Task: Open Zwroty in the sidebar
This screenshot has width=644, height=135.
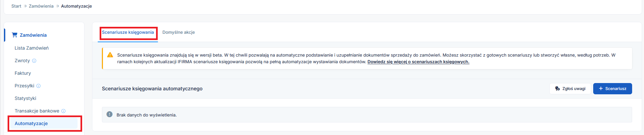Action: [22, 61]
